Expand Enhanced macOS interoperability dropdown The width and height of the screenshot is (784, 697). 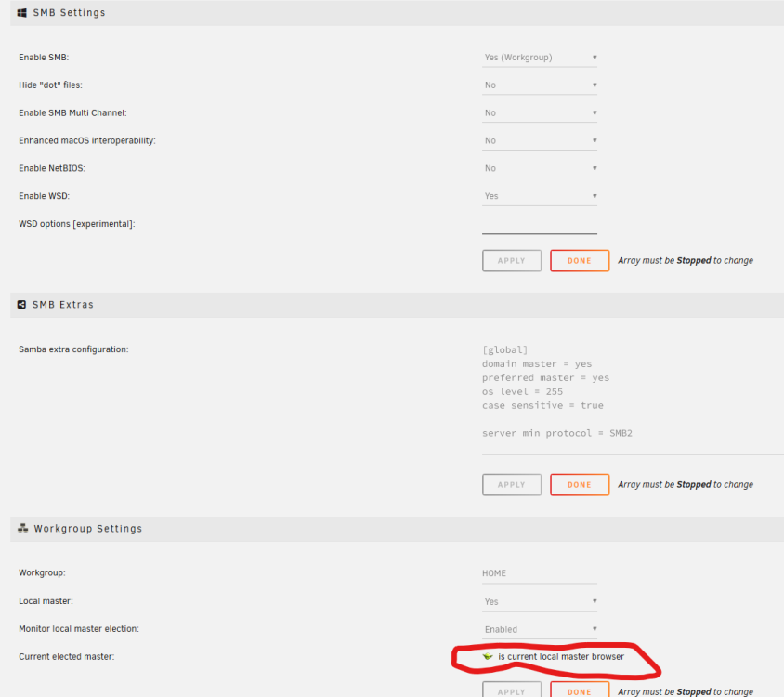540,140
